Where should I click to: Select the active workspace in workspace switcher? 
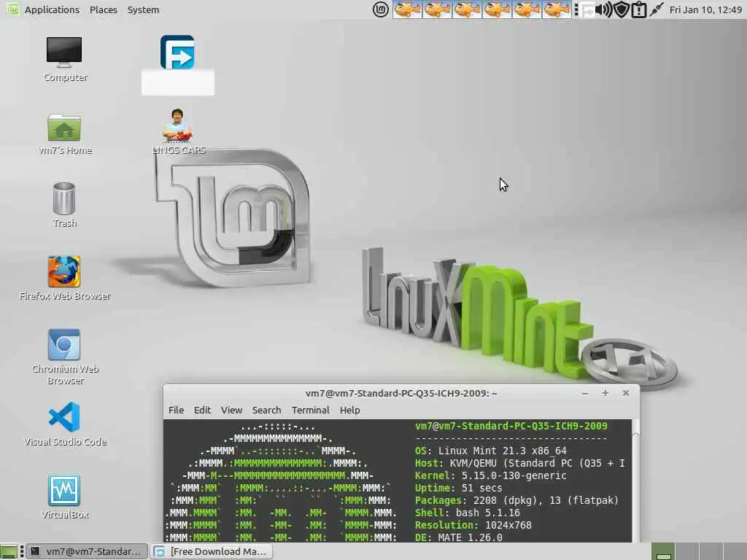pos(663,551)
